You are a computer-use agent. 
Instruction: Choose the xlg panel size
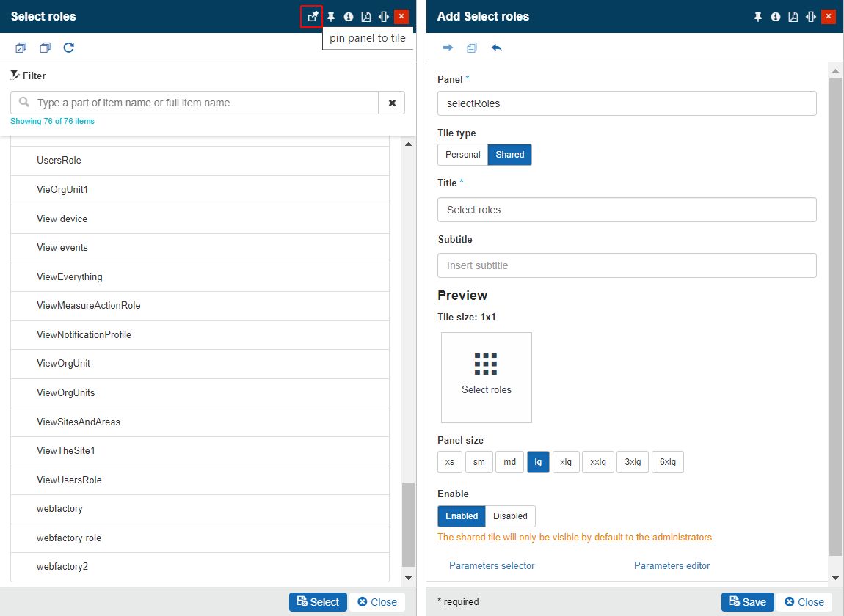565,462
